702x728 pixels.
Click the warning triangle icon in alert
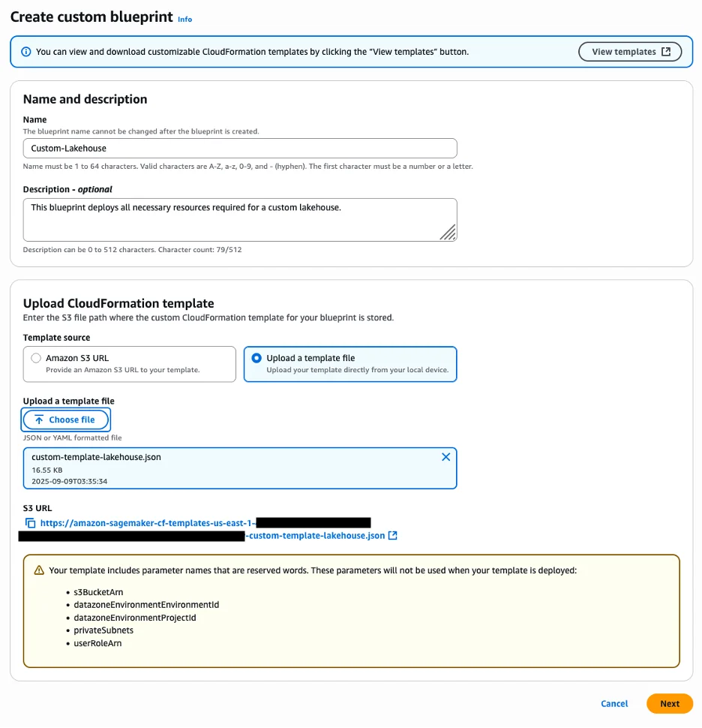[39, 570]
